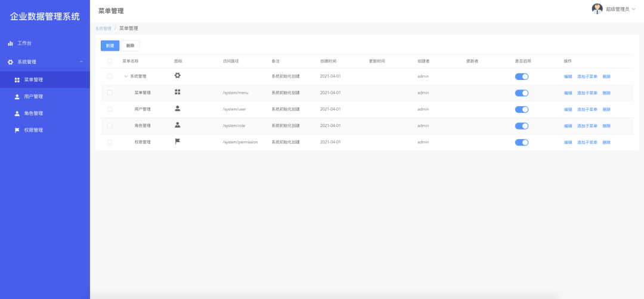Click 删除 in the /system/permission row
Image resolution: width=644 pixels, height=299 pixels.
(x=606, y=142)
